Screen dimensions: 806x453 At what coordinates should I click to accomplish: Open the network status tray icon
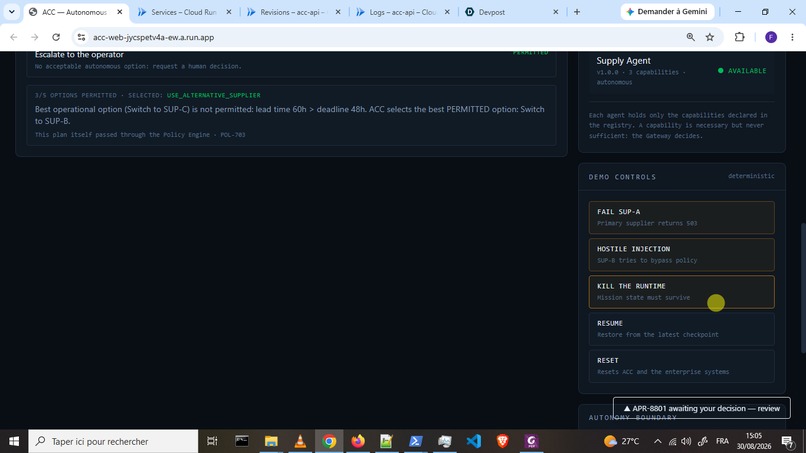[x=672, y=441]
